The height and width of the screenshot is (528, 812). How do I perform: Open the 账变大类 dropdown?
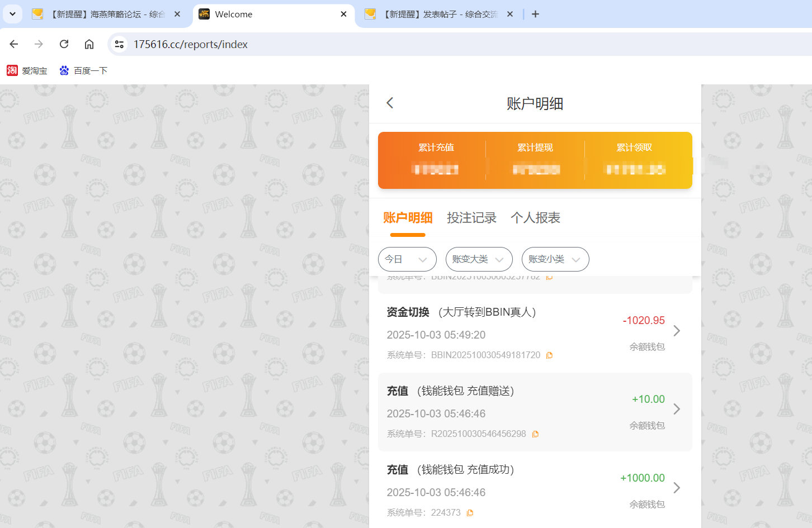pyautogui.click(x=479, y=259)
